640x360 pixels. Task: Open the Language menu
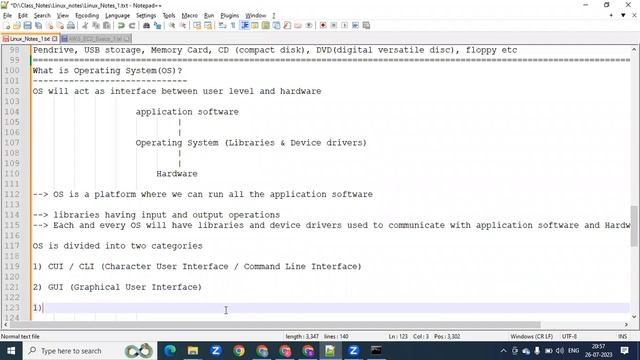117,16
